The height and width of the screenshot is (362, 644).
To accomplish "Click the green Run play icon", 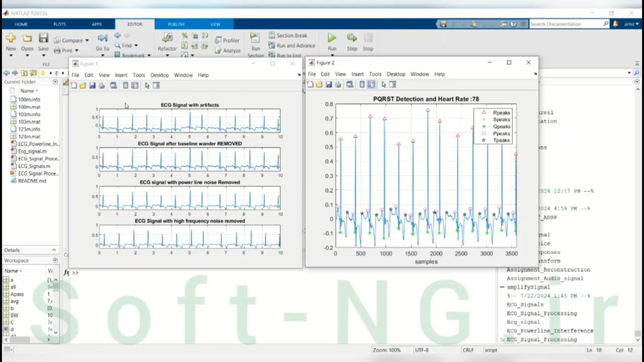I will coord(332,38).
